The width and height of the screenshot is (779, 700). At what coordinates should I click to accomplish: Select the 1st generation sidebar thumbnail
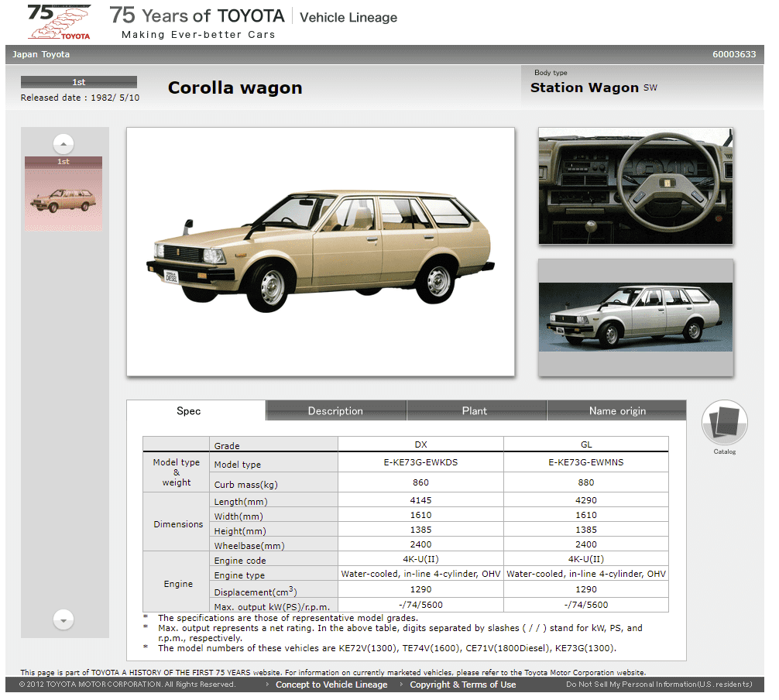point(63,194)
